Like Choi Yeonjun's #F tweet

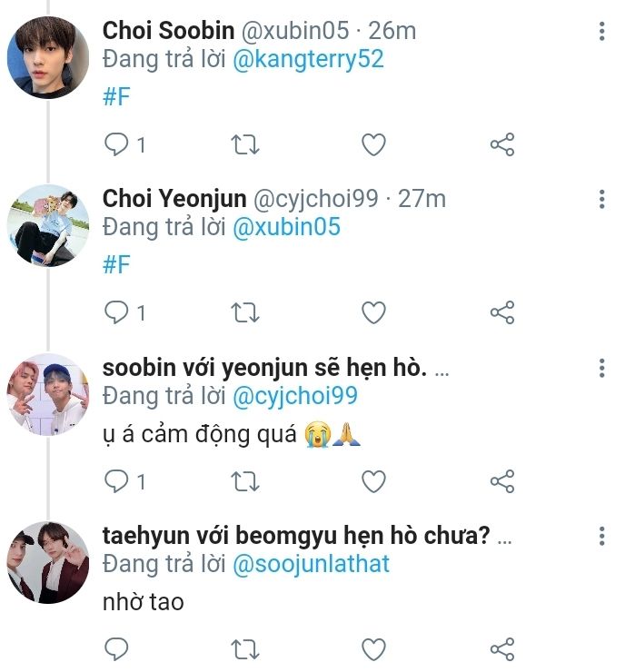tap(373, 313)
